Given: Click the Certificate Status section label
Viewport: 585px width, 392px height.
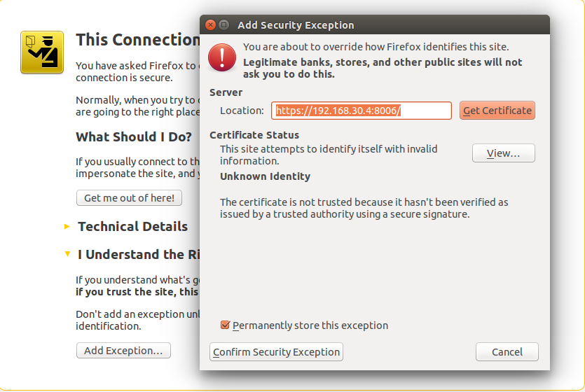Looking at the screenshot, I should tap(254, 135).
